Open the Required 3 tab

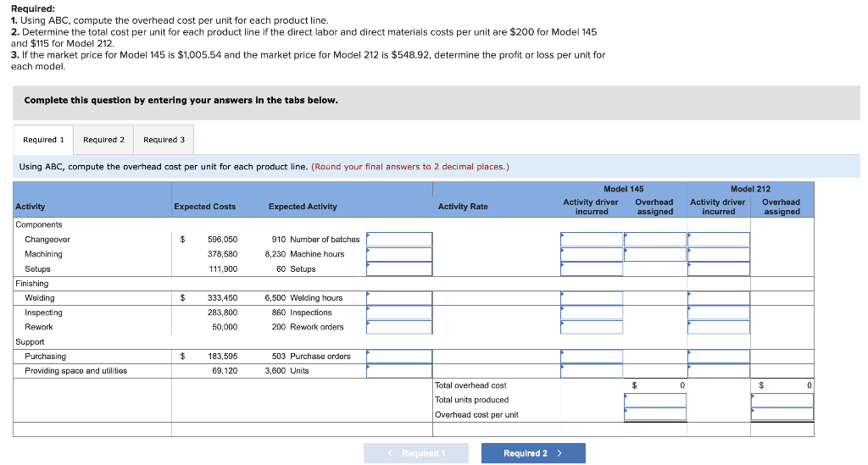164,140
